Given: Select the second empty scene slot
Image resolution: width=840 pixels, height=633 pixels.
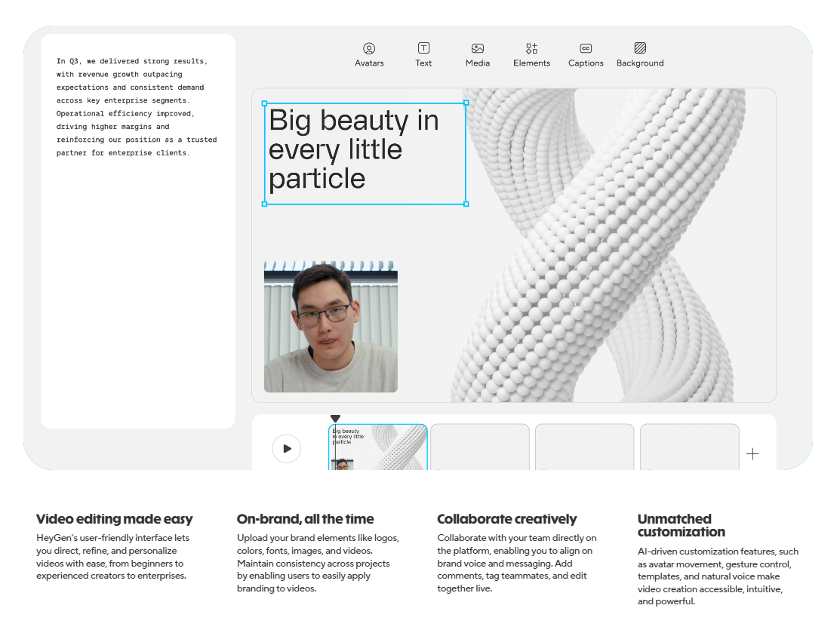Looking at the screenshot, I should pos(480,447).
